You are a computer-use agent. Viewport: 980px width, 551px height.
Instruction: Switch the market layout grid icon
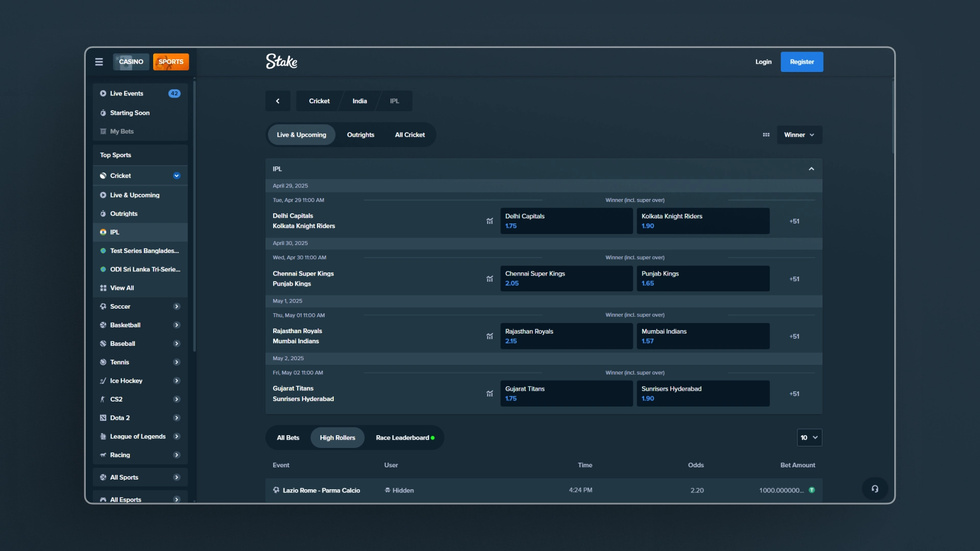(766, 135)
